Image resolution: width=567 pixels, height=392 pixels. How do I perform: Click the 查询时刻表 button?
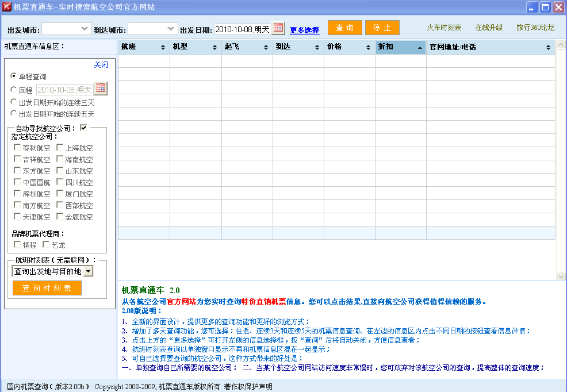pos(47,288)
